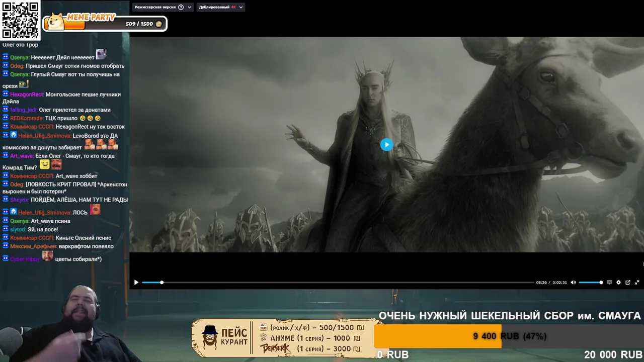Click the '20 000 RUB' goal amount
This screenshot has height=362, width=644.
pyautogui.click(x=613, y=354)
